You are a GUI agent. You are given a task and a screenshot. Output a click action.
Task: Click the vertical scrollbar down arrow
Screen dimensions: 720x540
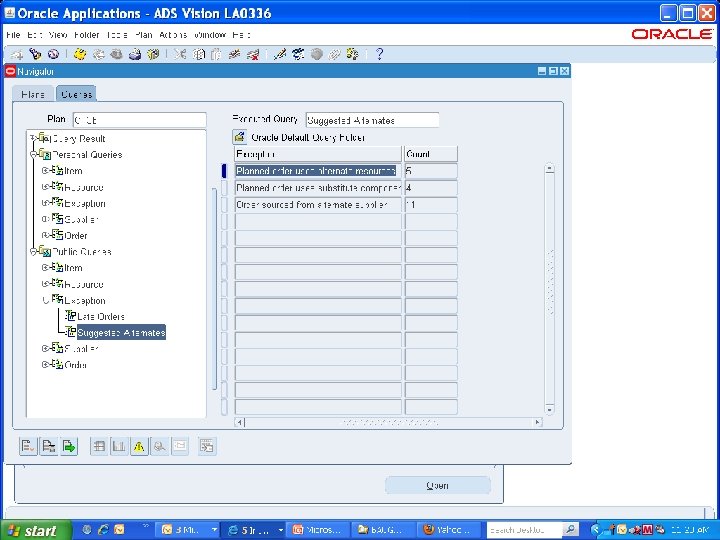coord(549,409)
